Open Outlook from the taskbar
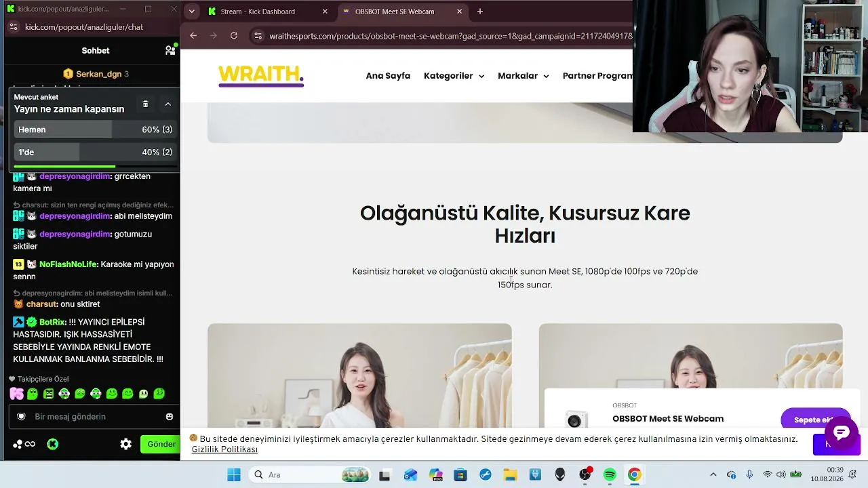Image resolution: width=868 pixels, height=488 pixels. 410,475
